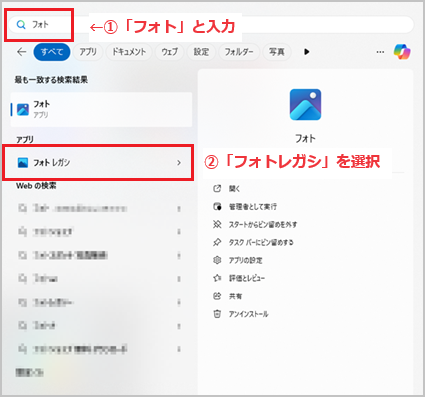Screen dimensions: 425x397
Task: Expand the フォト レガシ chevron
Action: point(179,163)
